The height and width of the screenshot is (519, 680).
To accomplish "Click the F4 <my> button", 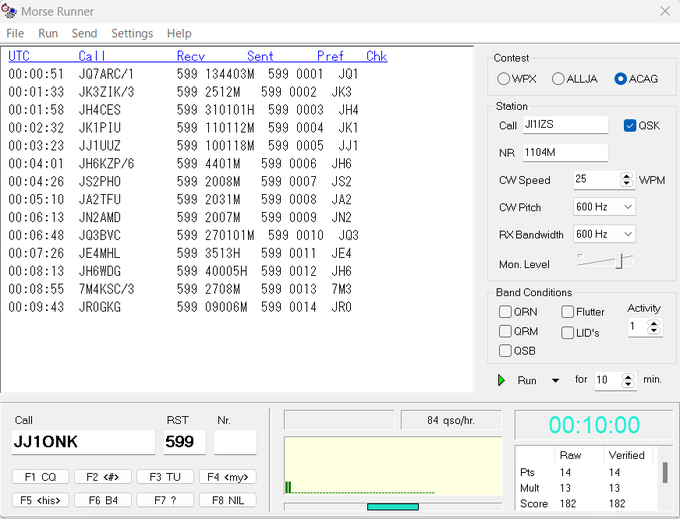I will point(228,477).
